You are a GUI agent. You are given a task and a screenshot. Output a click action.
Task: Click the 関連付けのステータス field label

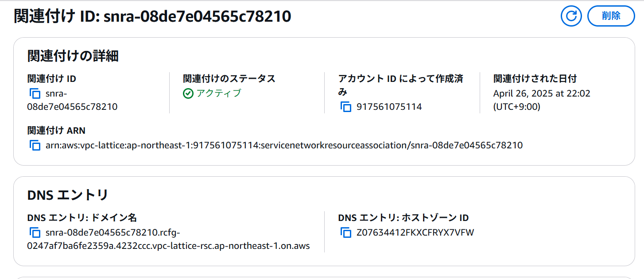tap(229, 79)
